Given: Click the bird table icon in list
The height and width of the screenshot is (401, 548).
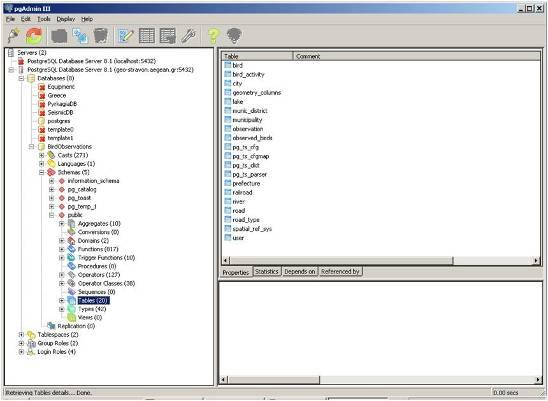Looking at the screenshot, I should click(x=228, y=65).
